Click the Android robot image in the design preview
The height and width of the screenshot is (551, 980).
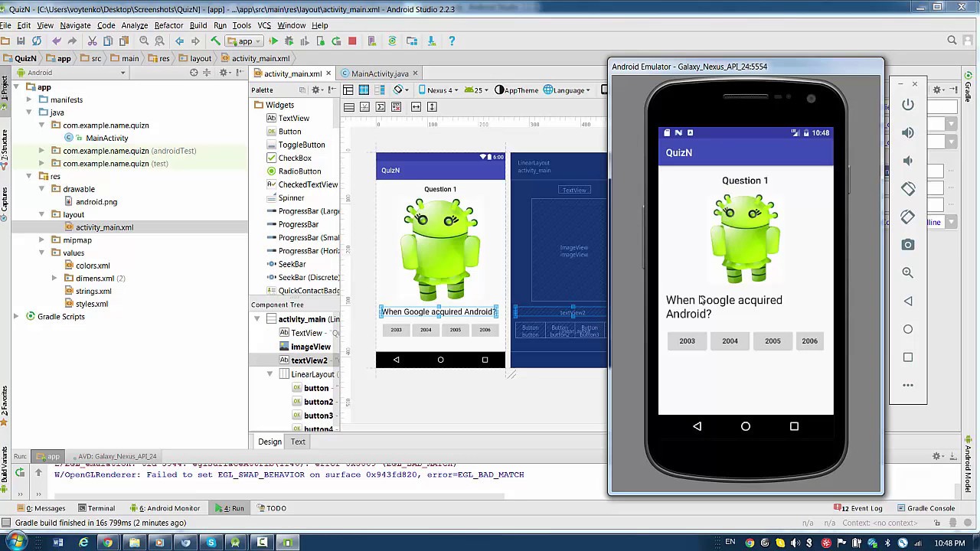click(441, 249)
